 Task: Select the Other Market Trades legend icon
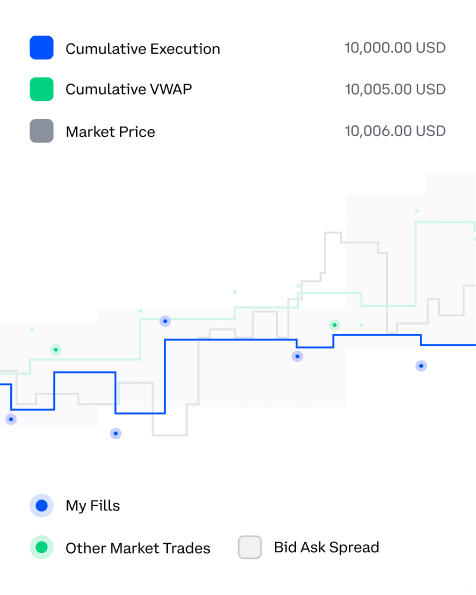41,547
